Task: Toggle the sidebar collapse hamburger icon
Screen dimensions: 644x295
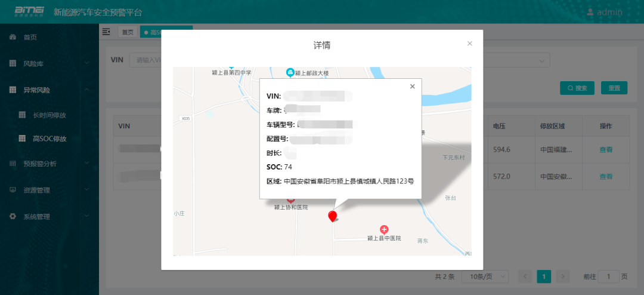Action: click(x=107, y=32)
